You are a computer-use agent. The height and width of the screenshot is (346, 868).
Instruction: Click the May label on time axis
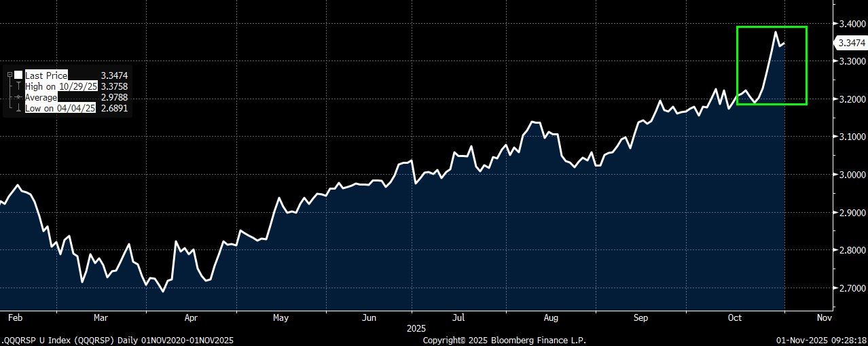click(x=281, y=317)
